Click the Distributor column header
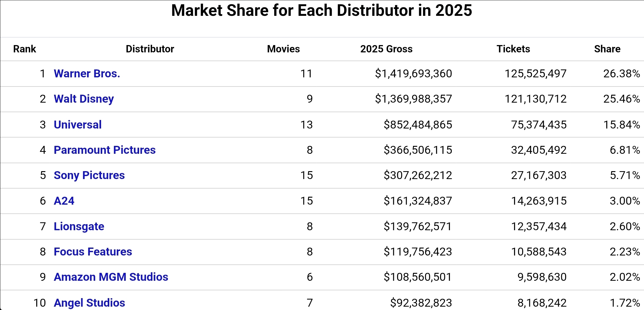The height and width of the screenshot is (310, 644). [x=150, y=49]
